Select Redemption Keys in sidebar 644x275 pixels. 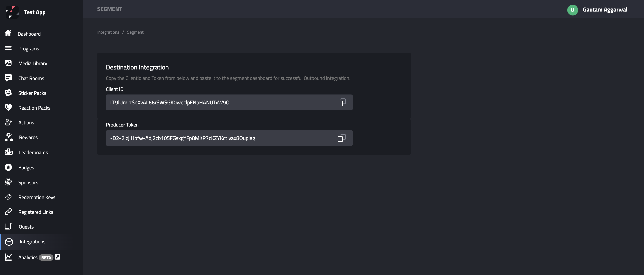point(37,197)
